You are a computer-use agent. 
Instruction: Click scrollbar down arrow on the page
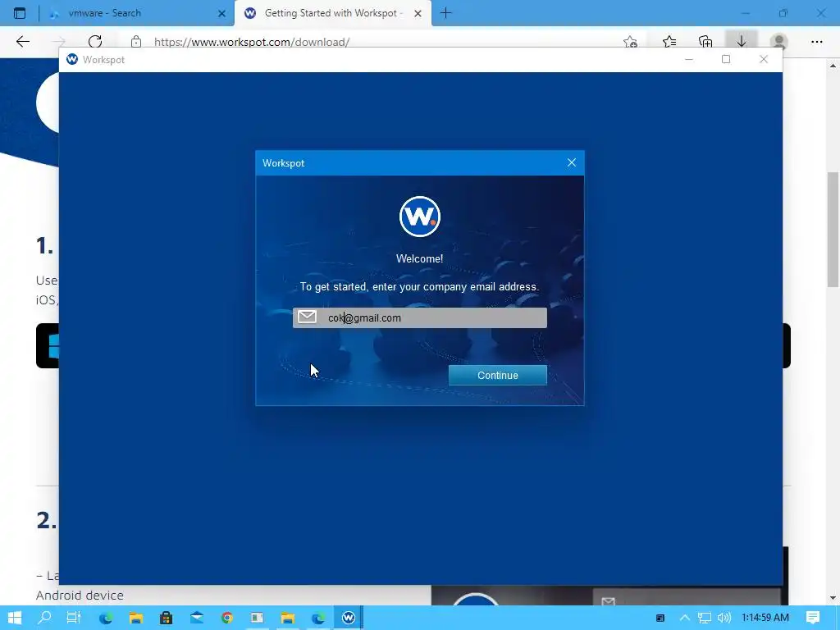click(x=833, y=598)
